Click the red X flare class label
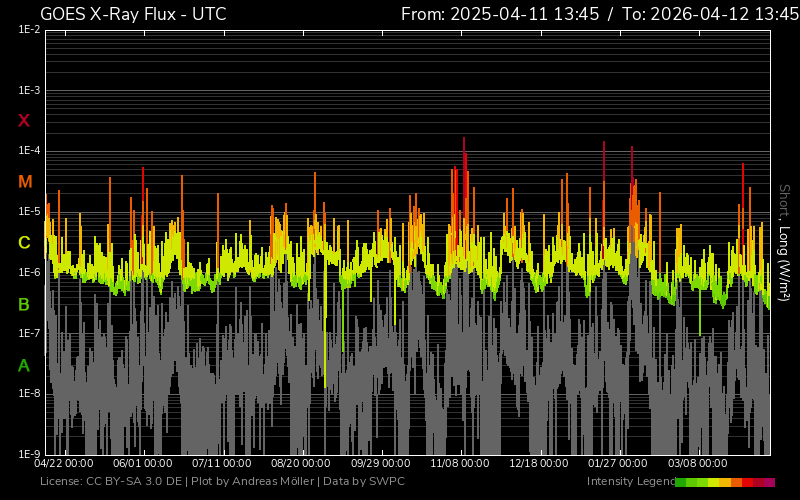 (x=24, y=121)
